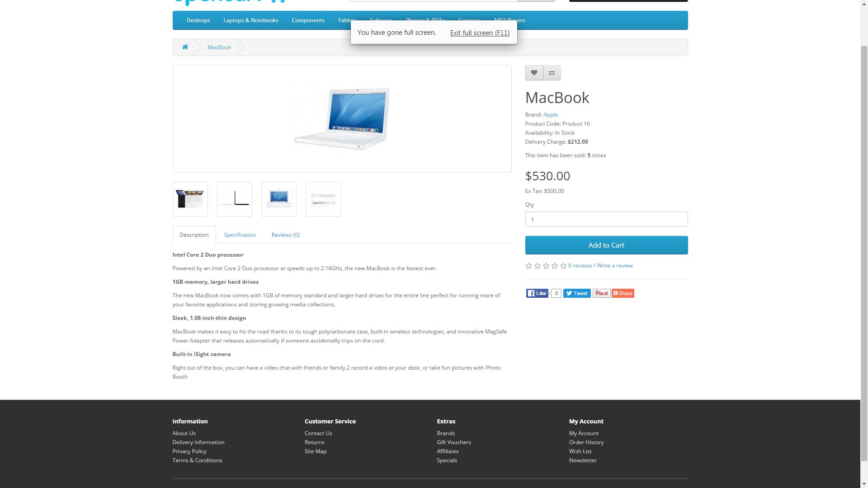The image size is (868, 488).
Task: Open Contact Us footer link
Action: [318, 433]
